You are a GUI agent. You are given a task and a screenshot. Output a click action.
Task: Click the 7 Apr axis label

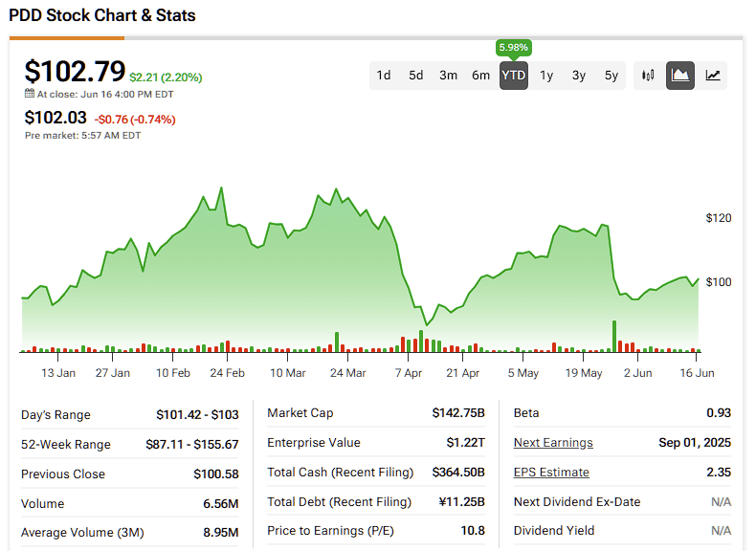click(x=409, y=373)
